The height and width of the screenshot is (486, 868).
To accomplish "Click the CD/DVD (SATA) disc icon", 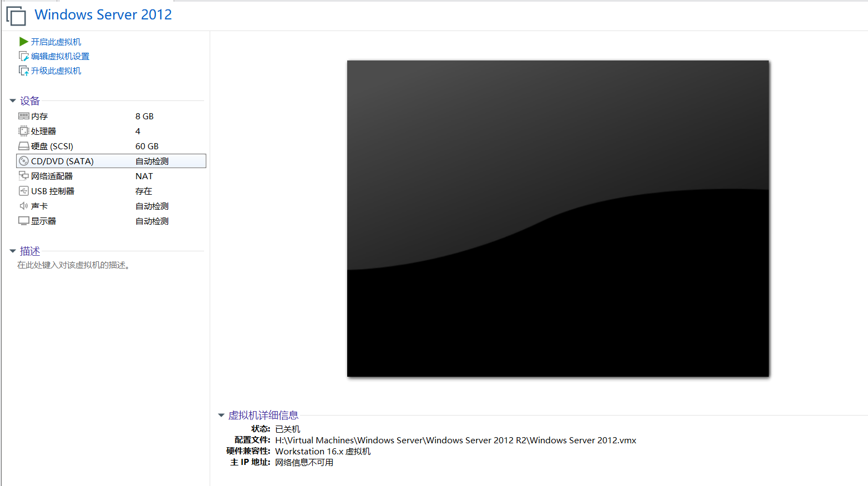I will click(x=24, y=161).
